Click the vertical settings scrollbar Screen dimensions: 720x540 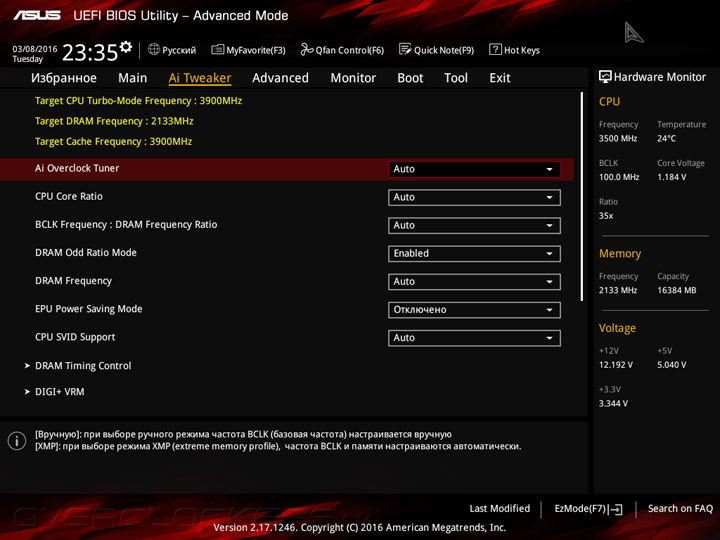click(x=582, y=197)
